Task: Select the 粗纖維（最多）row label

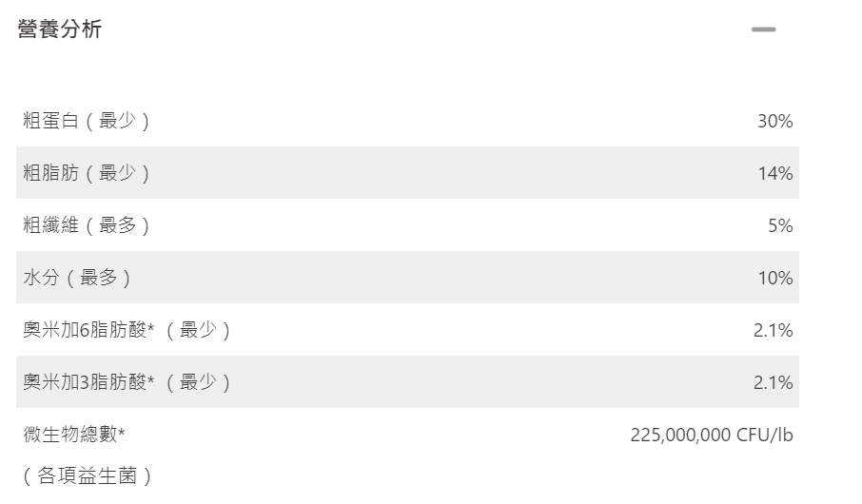Action: (87, 225)
